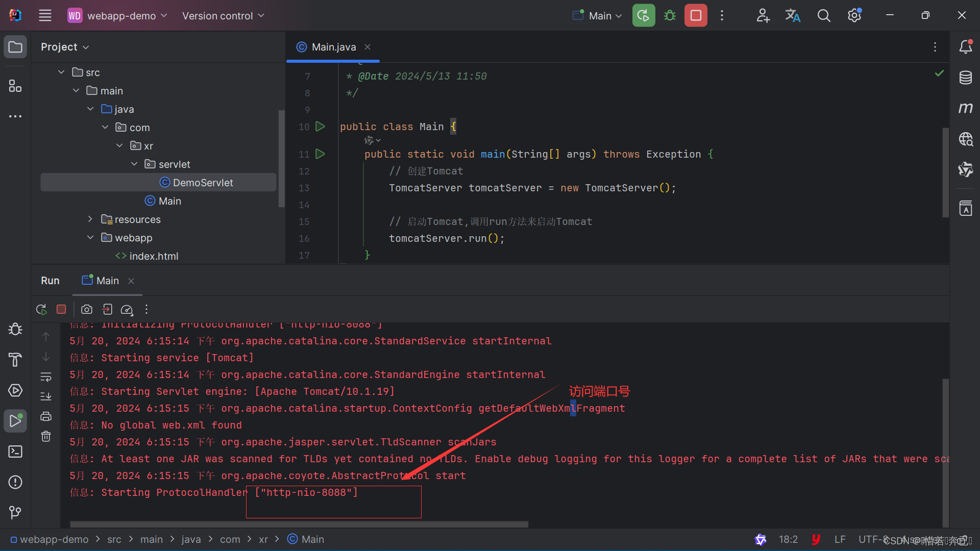Open the Notifications bell panel
The image size is (980, 551).
pos(965,47)
